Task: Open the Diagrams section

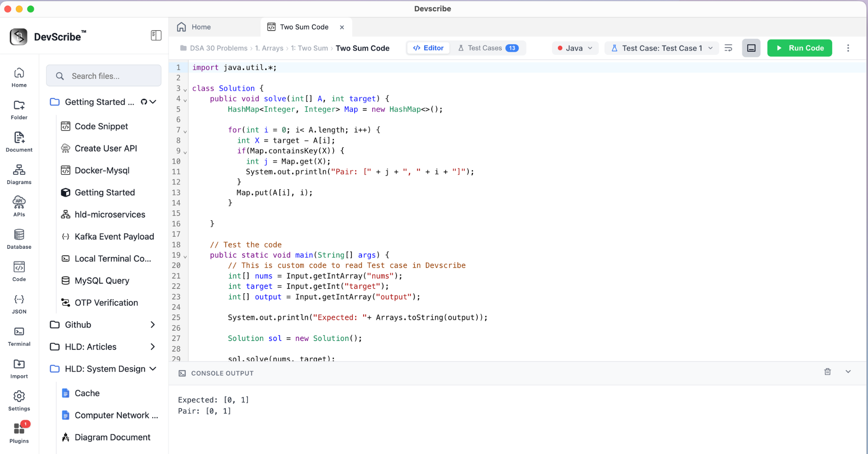Action: point(19,175)
